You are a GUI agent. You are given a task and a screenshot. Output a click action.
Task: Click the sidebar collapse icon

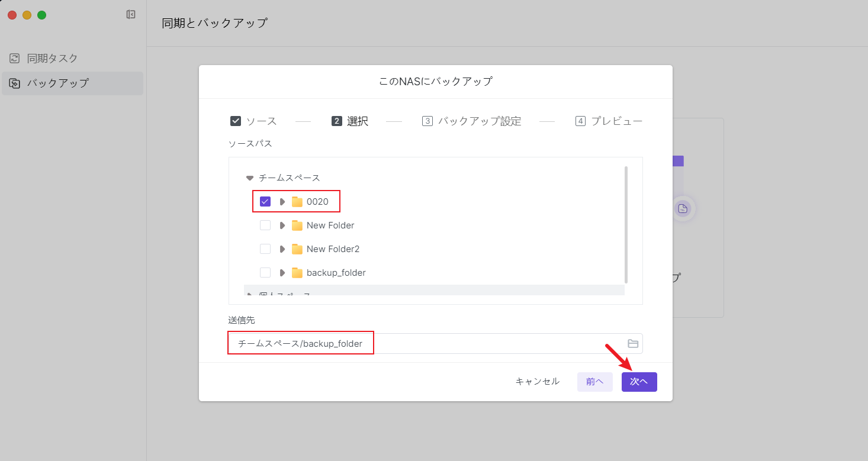(x=131, y=15)
